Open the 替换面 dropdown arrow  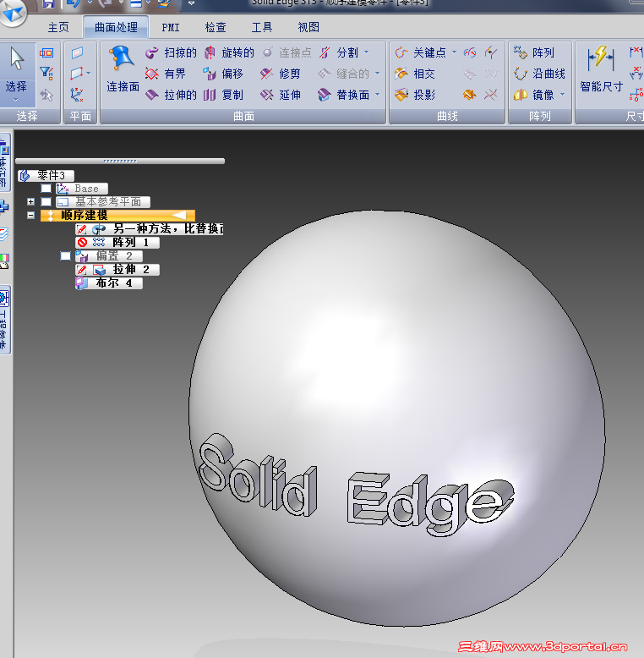tap(377, 95)
